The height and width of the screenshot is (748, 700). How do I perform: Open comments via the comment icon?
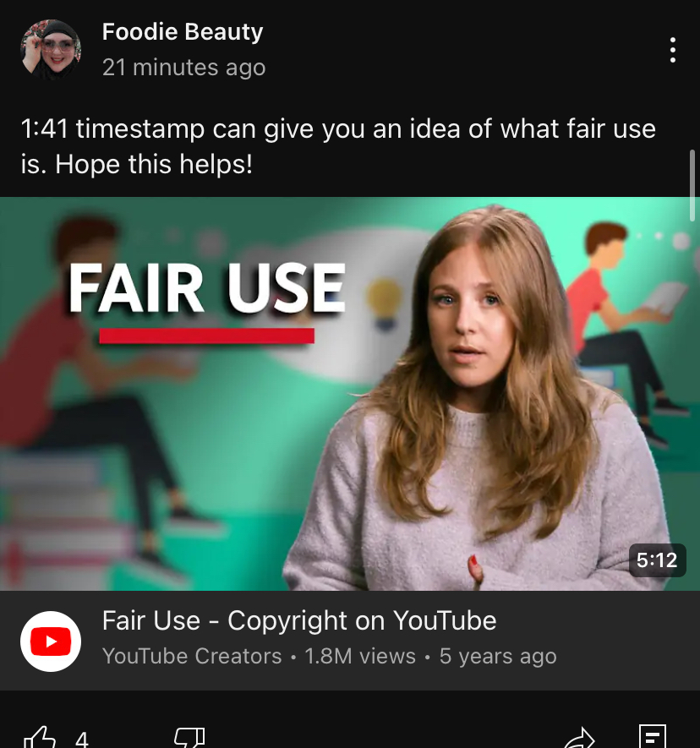point(653,736)
